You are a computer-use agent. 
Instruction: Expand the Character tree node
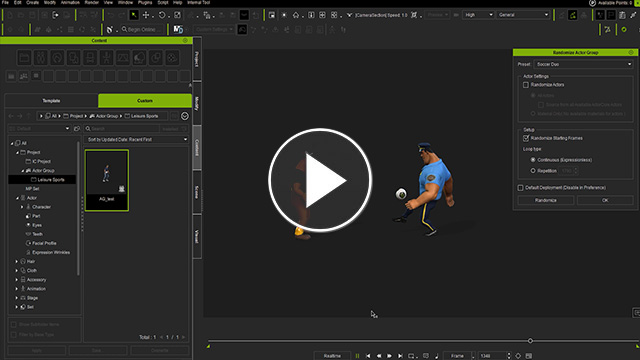[22, 207]
